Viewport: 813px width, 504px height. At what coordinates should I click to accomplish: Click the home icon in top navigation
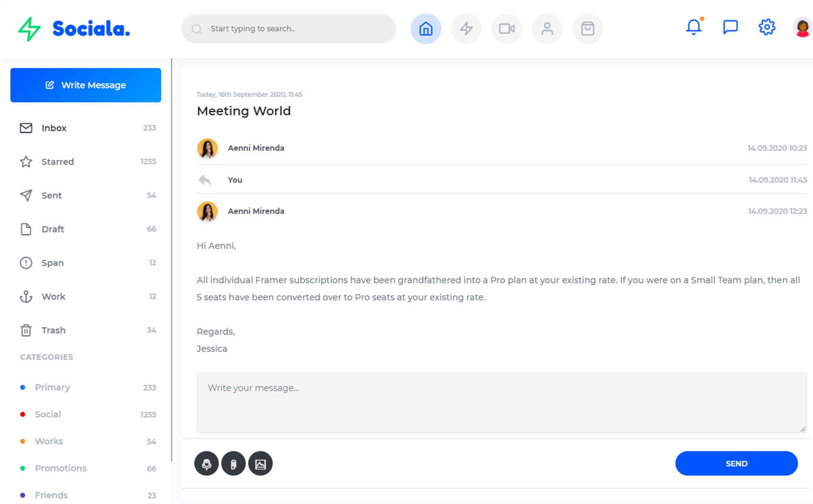426,28
